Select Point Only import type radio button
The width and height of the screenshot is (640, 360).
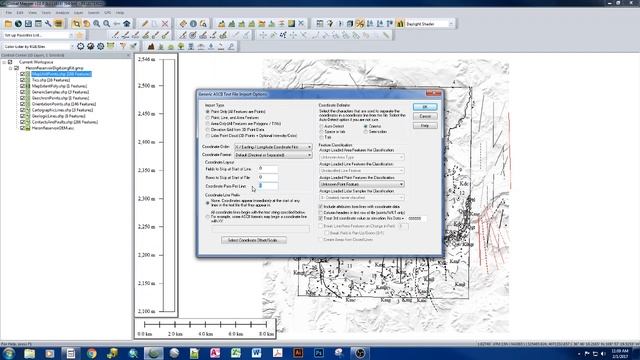click(208, 111)
